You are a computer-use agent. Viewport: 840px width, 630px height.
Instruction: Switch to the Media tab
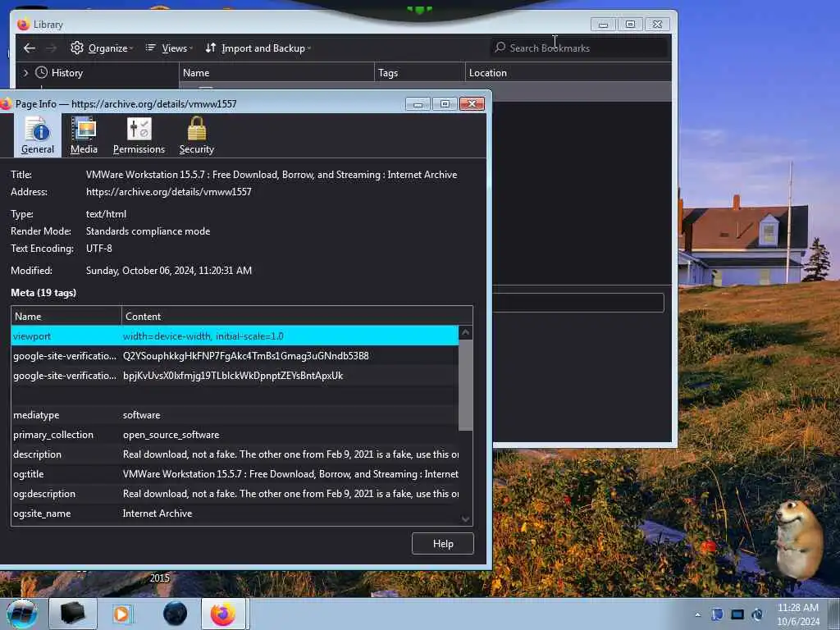pos(84,135)
